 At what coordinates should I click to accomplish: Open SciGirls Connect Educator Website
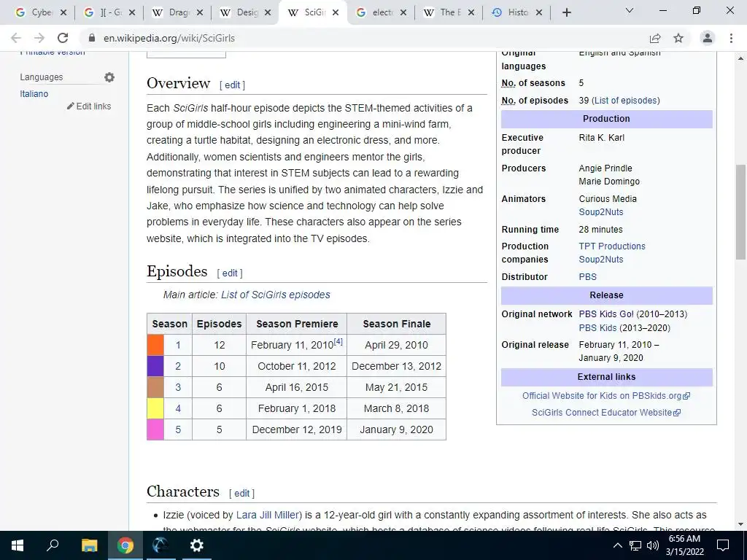pyautogui.click(x=606, y=413)
